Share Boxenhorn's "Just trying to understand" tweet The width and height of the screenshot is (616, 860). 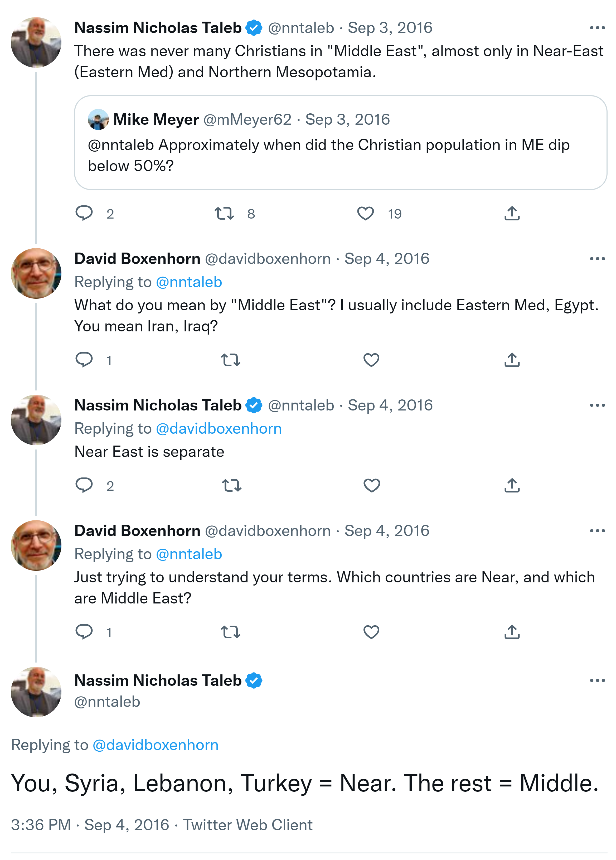(x=512, y=632)
